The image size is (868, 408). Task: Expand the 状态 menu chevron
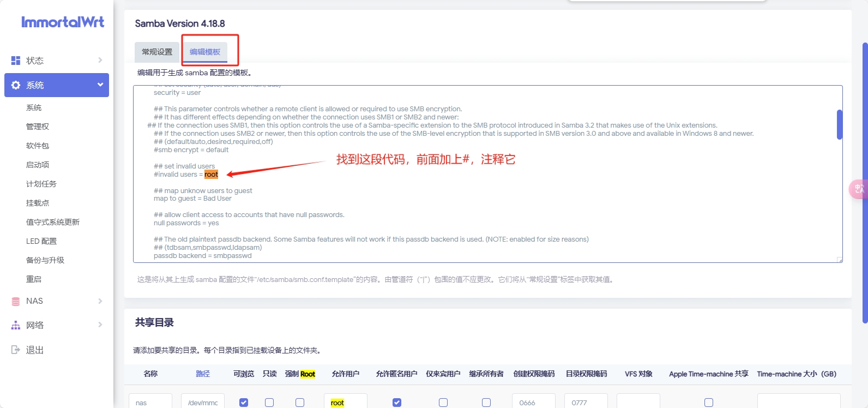[100, 60]
